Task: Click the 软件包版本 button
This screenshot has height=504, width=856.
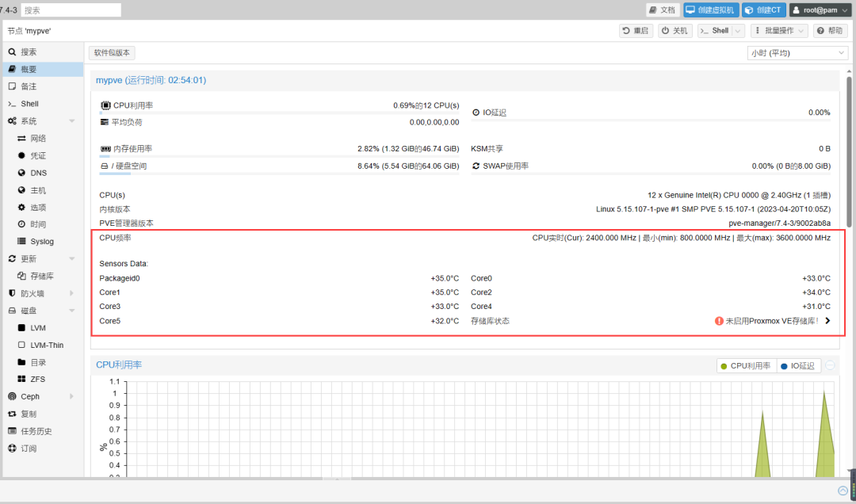Action: [x=112, y=53]
